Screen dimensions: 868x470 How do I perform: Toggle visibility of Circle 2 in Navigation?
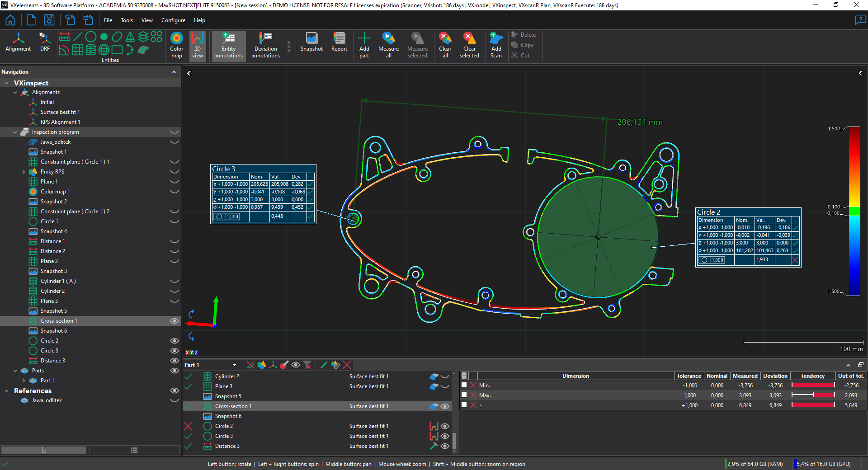[174, 341]
